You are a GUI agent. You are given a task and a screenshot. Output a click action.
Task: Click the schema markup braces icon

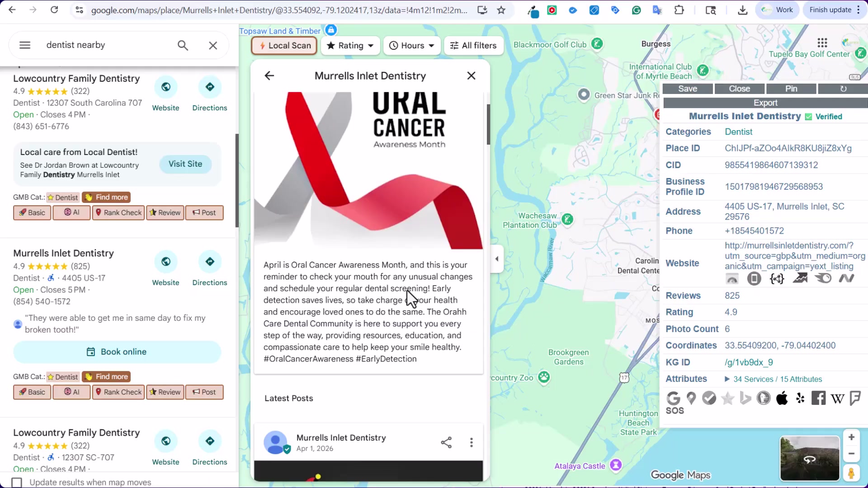777,279
